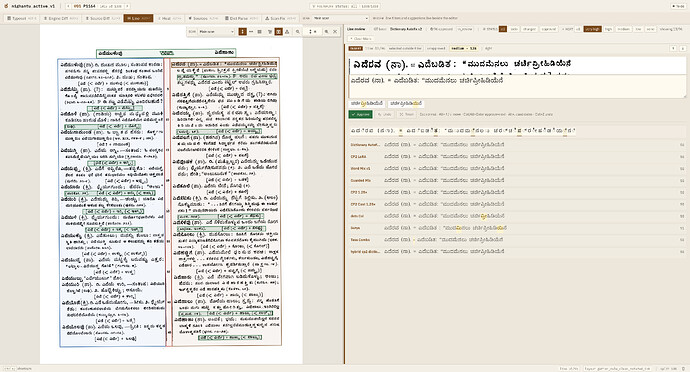Select the Tess Combo engine row
The height and width of the screenshot is (372, 690).
point(518,240)
